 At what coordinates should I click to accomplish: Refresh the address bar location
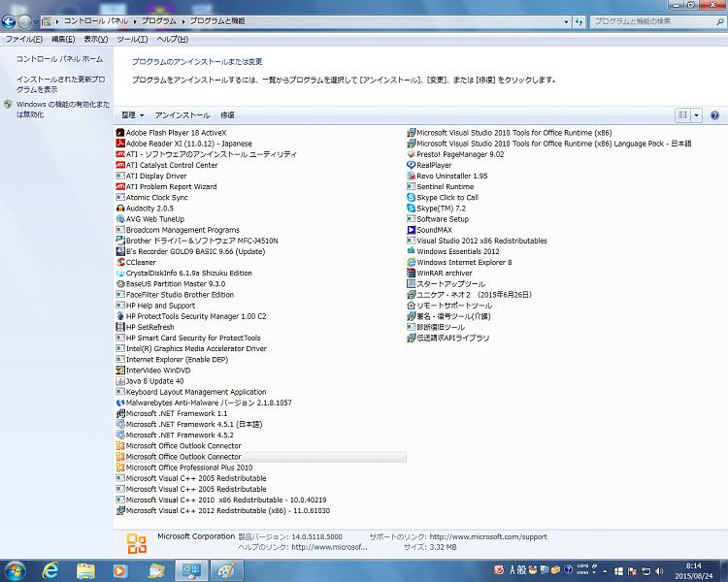(579, 21)
